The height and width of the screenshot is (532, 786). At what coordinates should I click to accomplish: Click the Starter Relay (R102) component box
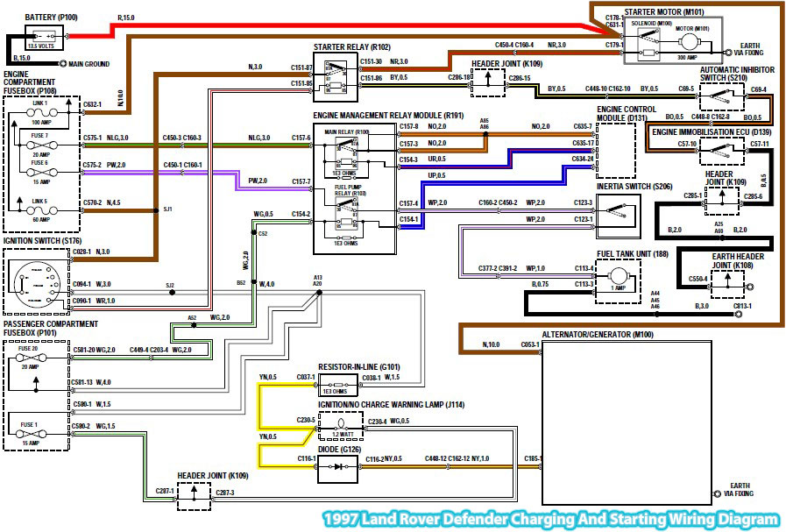336,77
